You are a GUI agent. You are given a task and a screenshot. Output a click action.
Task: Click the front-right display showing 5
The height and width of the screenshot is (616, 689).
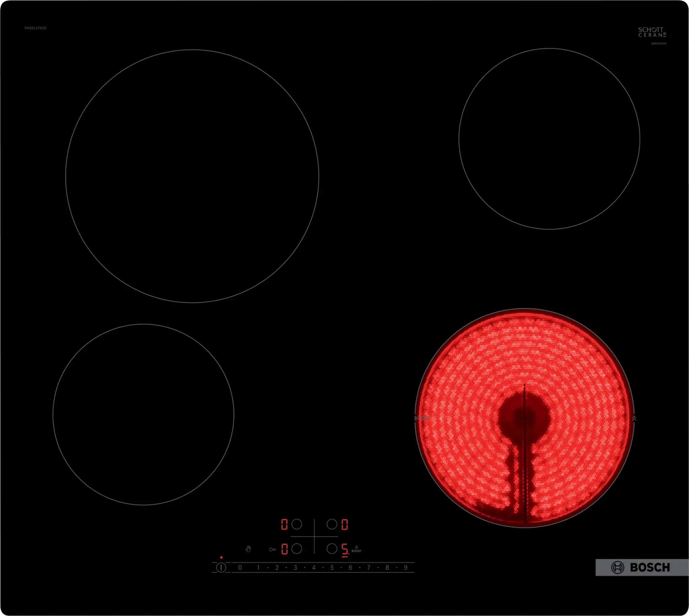point(344,549)
